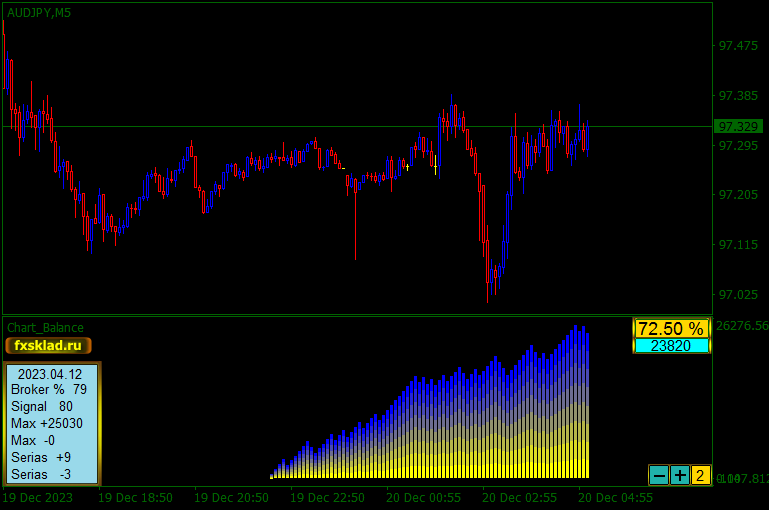Image resolution: width=769 pixels, height=510 pixels.
Task: Click the 2023.04.12 date in info panel
Action: click(50, 374)
